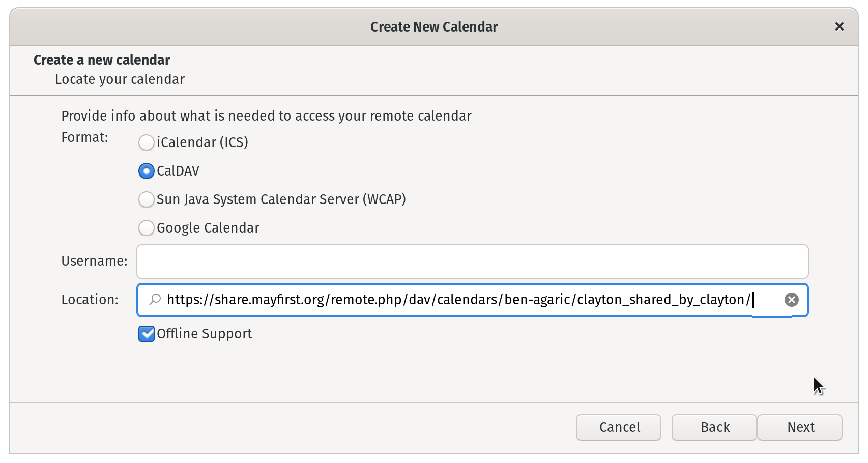
Task: Focus the Username text field
Action: click(x=472, y=262)
